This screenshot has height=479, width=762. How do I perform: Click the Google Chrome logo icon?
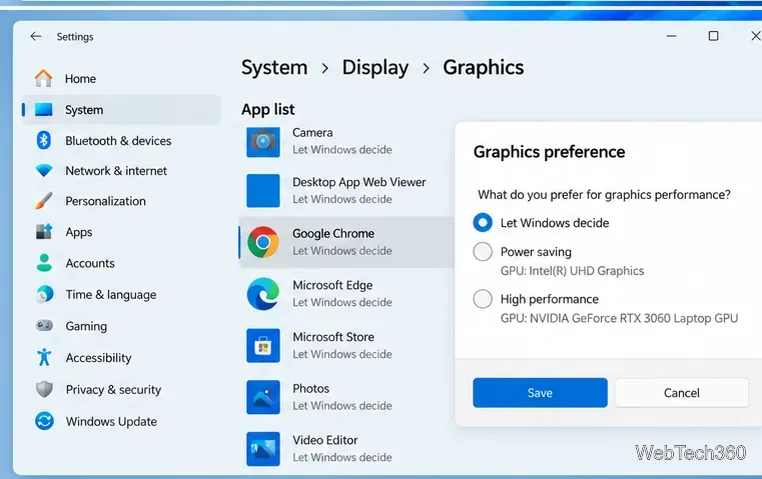[263, 242]
